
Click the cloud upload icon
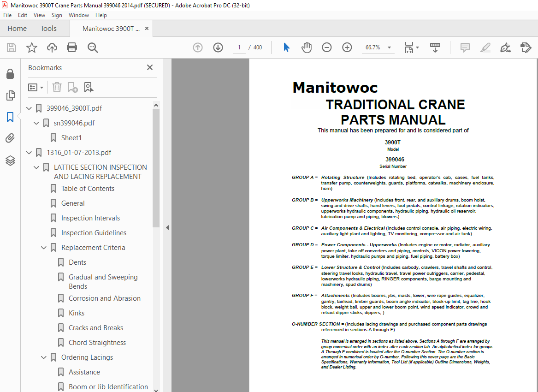52,48
